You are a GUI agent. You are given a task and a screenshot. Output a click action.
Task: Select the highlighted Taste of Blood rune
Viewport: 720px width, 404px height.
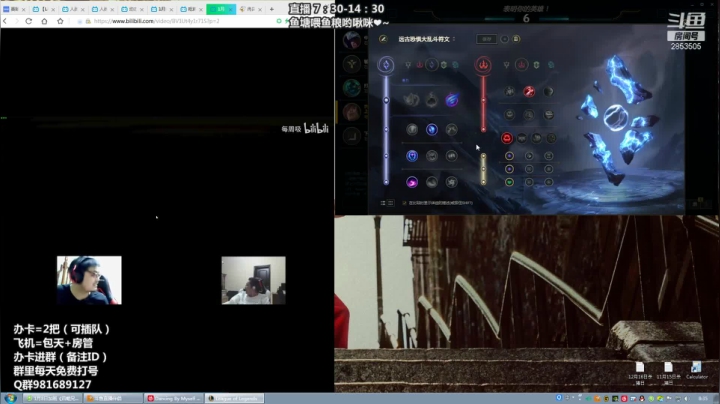coord(529,92)
